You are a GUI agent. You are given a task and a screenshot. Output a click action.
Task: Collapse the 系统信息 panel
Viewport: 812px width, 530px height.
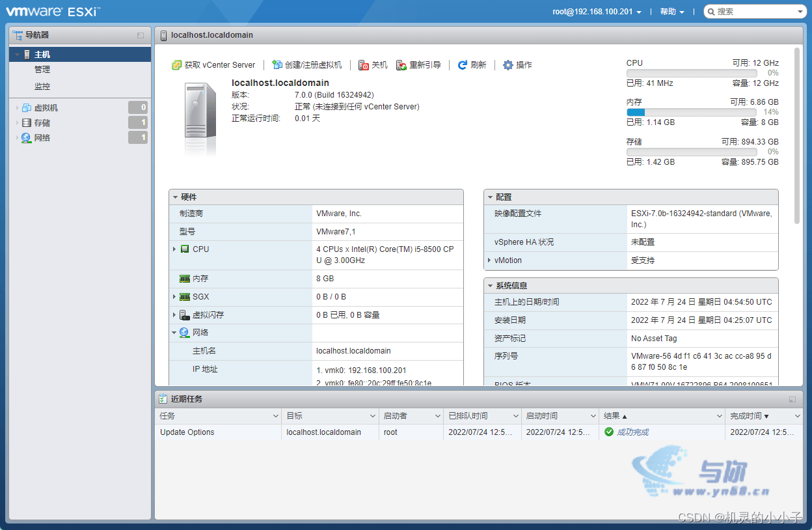click(491, 286)
